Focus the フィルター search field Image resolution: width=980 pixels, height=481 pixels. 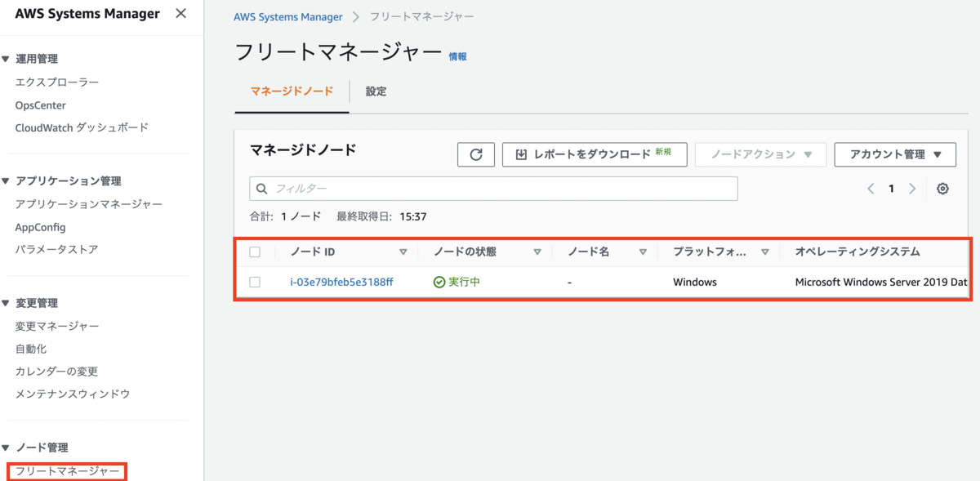coord(493,189)
